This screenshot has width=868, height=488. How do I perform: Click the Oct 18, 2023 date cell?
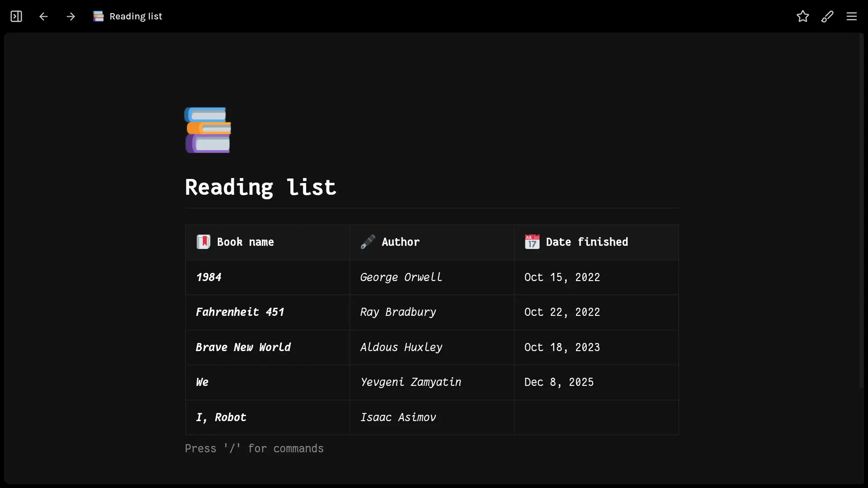(x=562, y=347)
